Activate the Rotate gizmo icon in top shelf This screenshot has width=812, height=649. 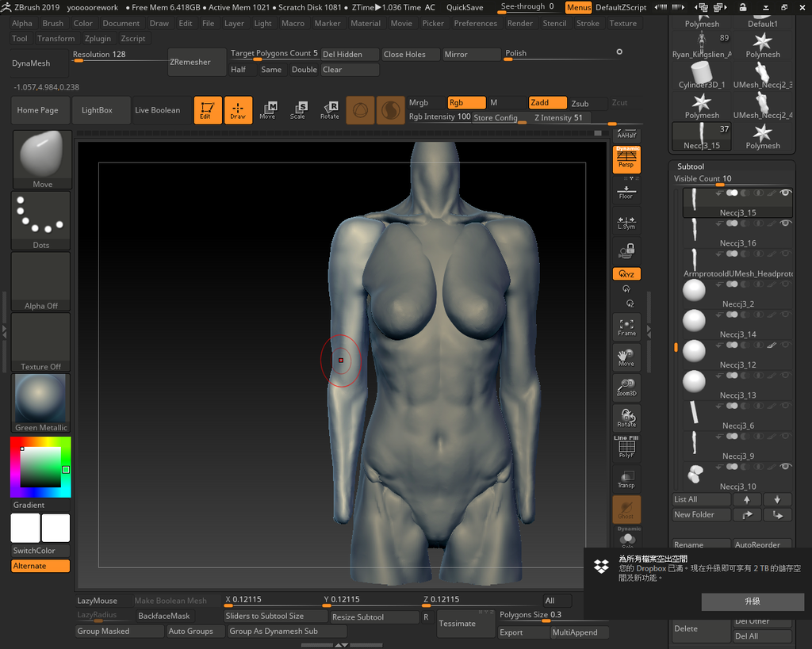point(329,110)
